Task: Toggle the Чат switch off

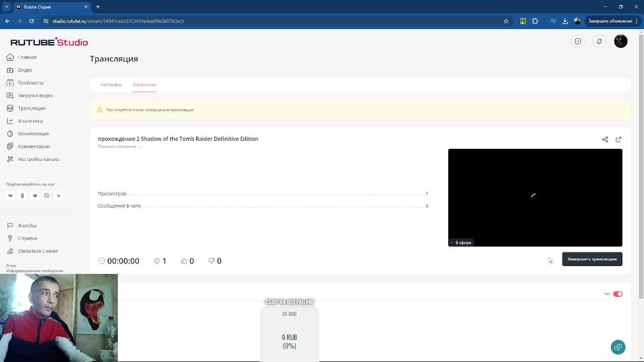Action: pos(617,294)
